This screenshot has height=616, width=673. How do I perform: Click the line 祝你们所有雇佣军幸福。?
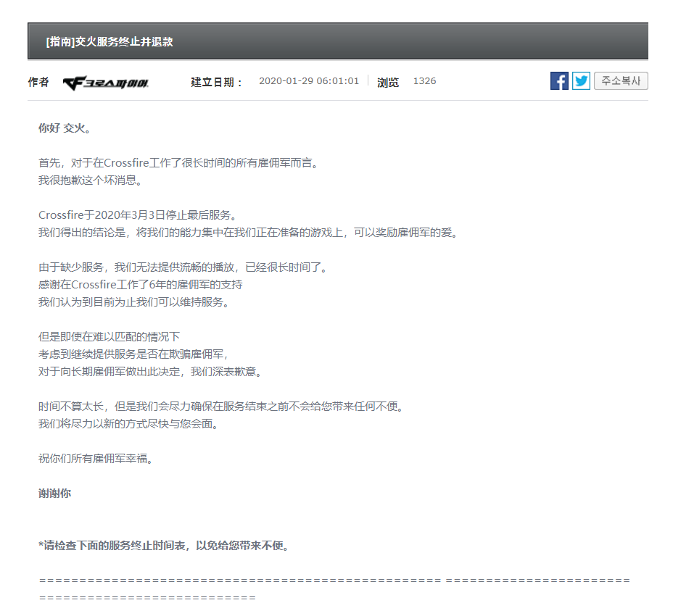[x=96, y=459]
